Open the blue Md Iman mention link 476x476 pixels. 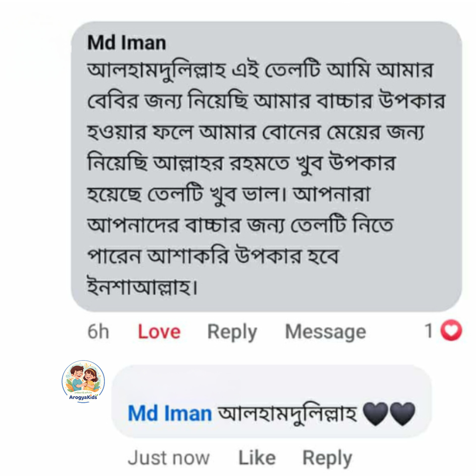click(x=170, y=413)
